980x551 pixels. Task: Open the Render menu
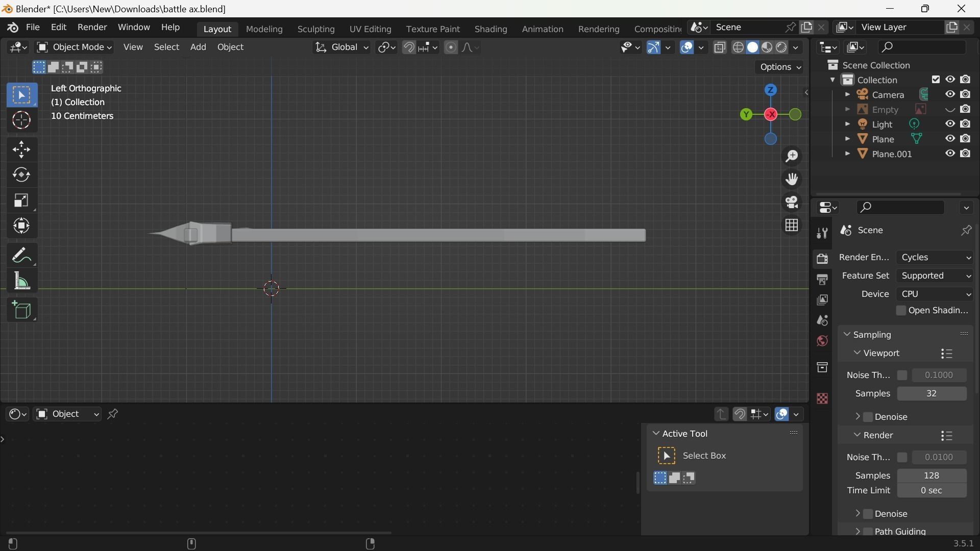coord(92,27)
